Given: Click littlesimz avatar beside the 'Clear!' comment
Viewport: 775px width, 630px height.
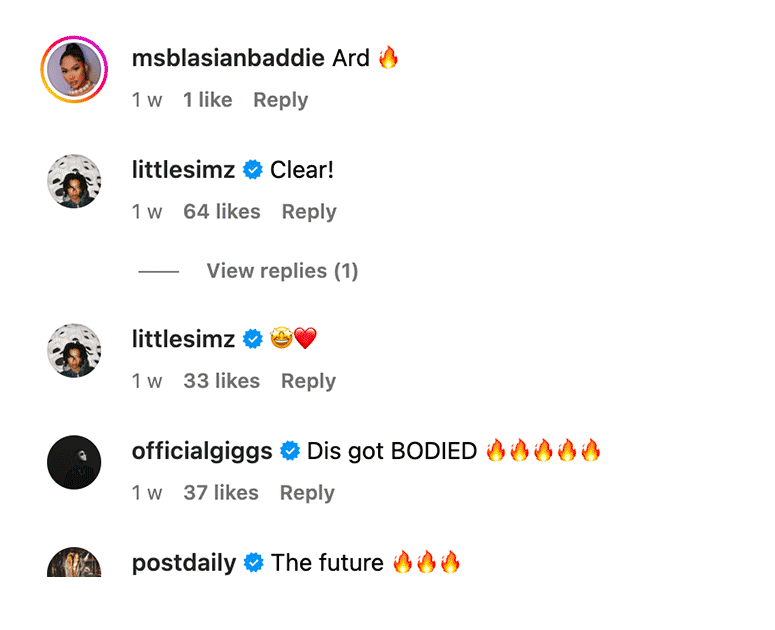Looking at the screenshot, I should (x=74, y=182).
